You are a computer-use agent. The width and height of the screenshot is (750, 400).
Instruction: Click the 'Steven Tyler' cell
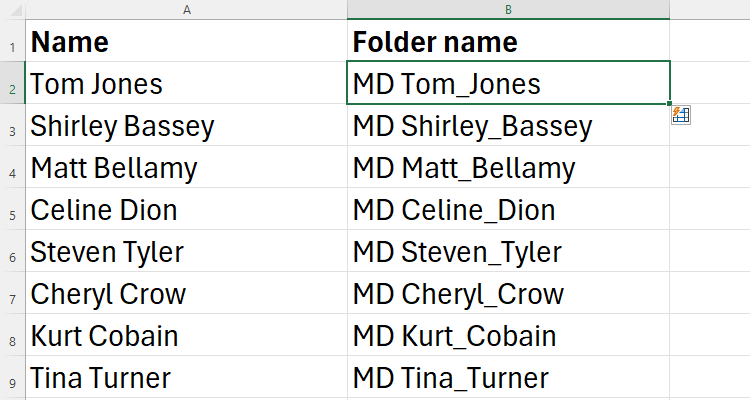click(187, 252)
